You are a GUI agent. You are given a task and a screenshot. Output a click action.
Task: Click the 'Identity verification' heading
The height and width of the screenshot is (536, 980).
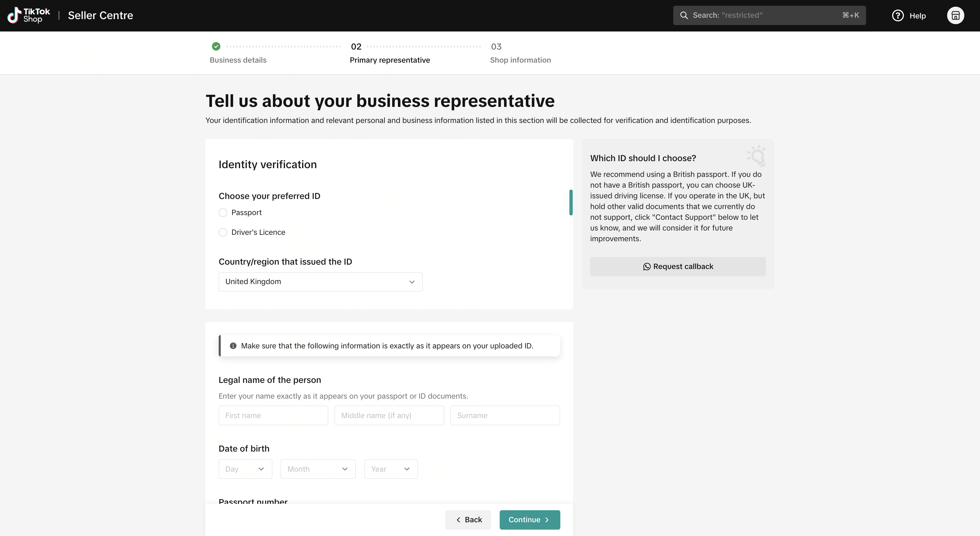point(268,164)
